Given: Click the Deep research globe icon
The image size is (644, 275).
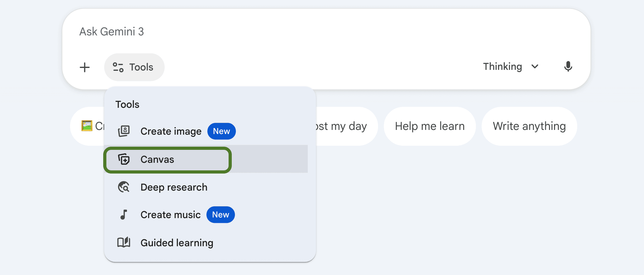Looking at the screenshot, I should (x=124, y=187).
